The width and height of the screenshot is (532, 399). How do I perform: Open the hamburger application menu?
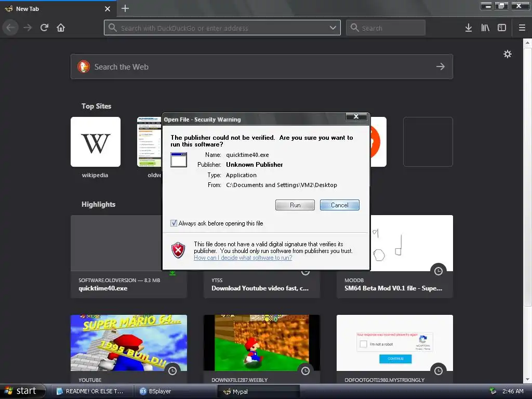click(522, 28)
